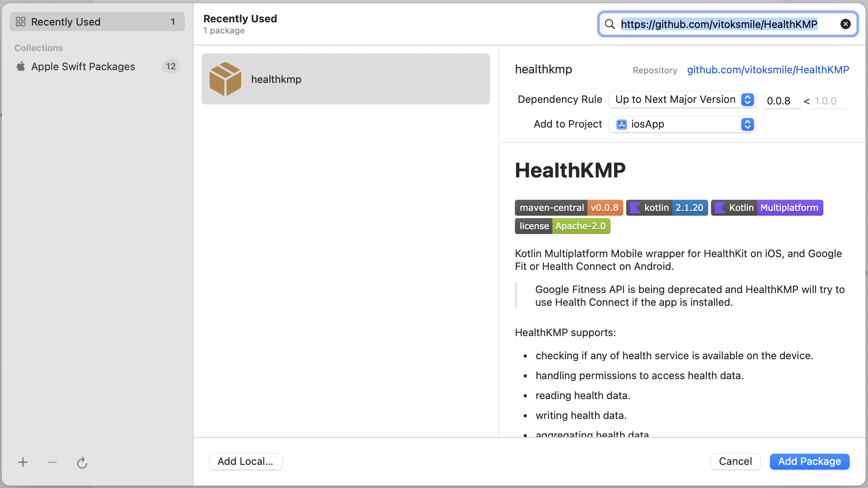Click the Apple logo next to Swift Packages
The width and height of the screenshot is (868, 488).
[21, 66]
